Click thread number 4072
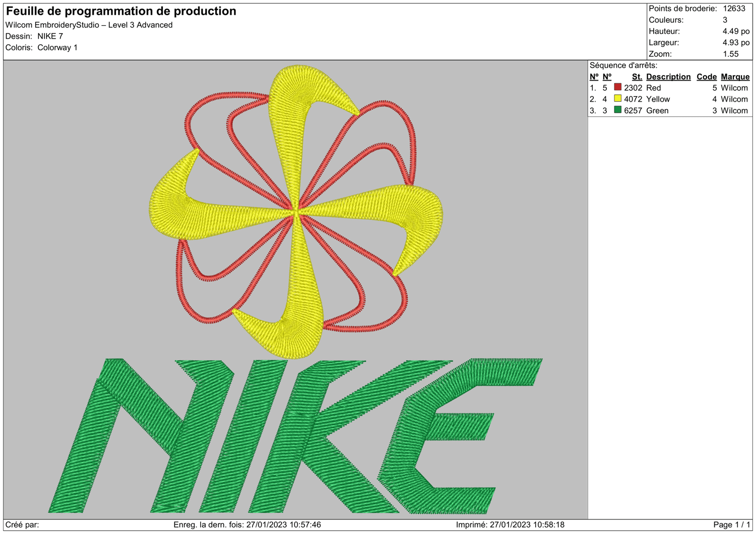Screen dimensions: 756x534 pos(633,99)
